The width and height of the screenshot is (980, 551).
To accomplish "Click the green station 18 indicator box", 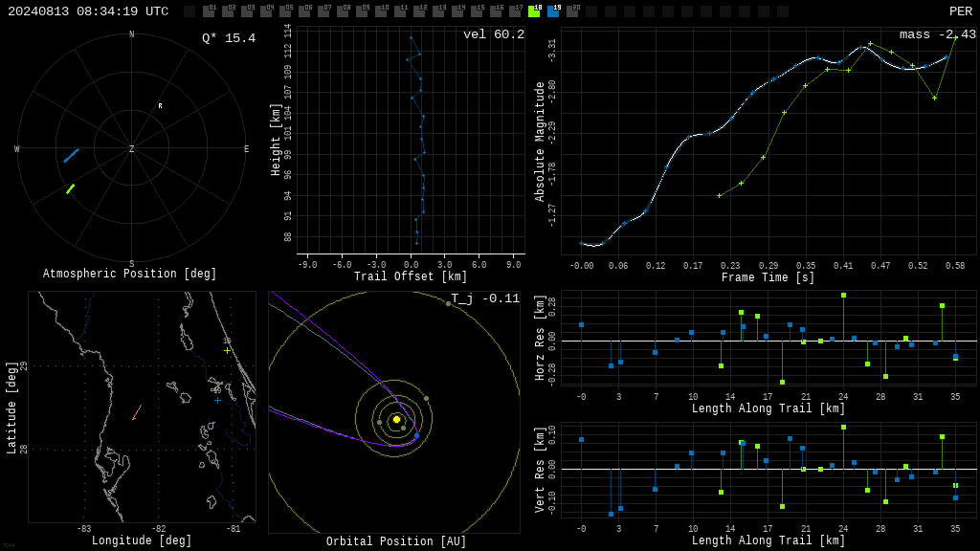I will [534, 11].
